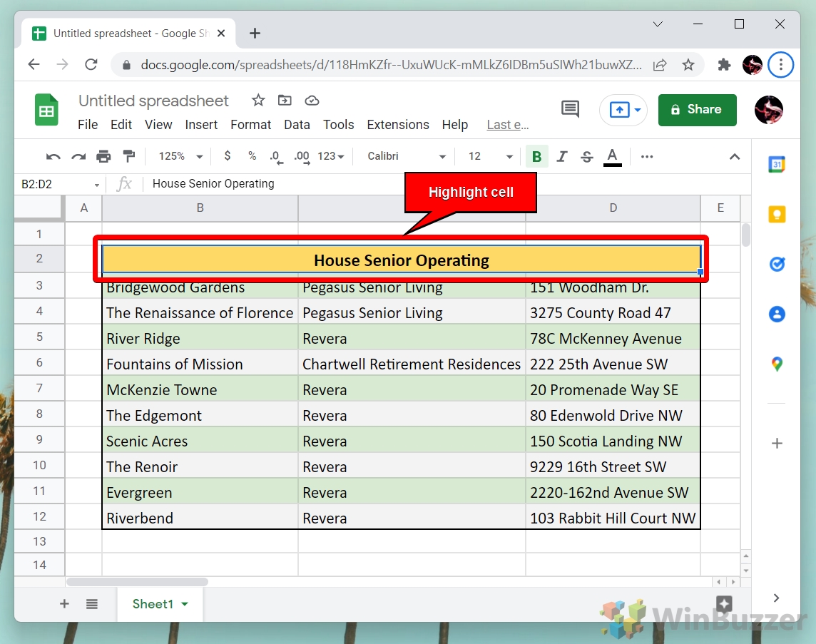Click the horizontal scrollbar thumb
The width and height of the screenshot is (816, 644).
pyautogui.click(x=138, y=581)
